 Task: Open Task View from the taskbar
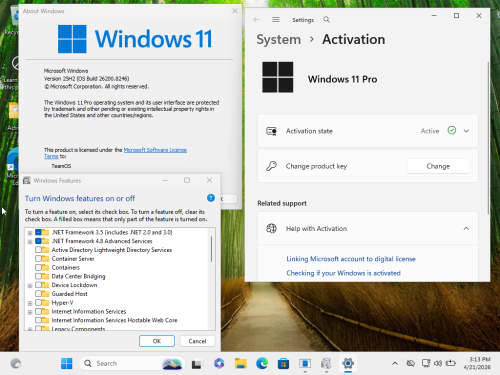pos(196,364)
